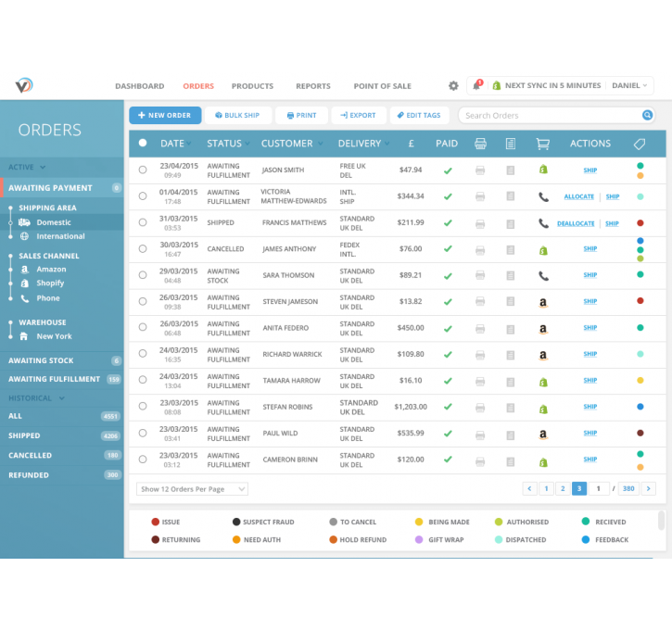This screenshot has width=672, height=630.
Task: Open the Products tab
Action: click(x=252, y=86)
